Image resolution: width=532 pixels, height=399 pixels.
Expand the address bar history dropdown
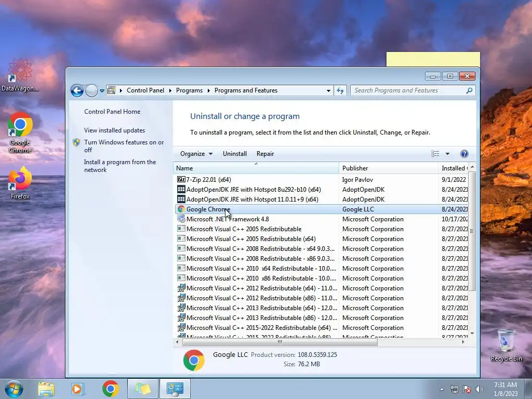[328, 90]
